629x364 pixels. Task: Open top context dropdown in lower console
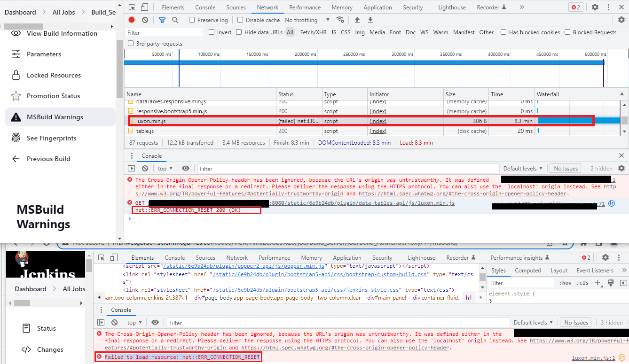134,323
